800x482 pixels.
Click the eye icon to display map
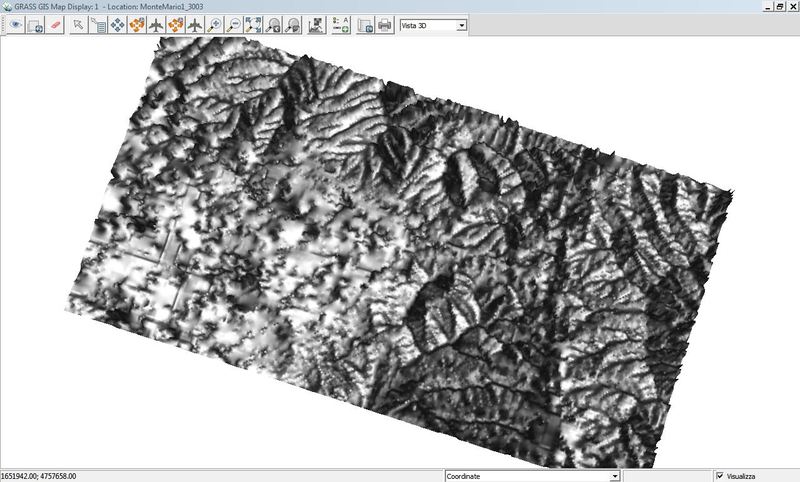pos(16,25)
